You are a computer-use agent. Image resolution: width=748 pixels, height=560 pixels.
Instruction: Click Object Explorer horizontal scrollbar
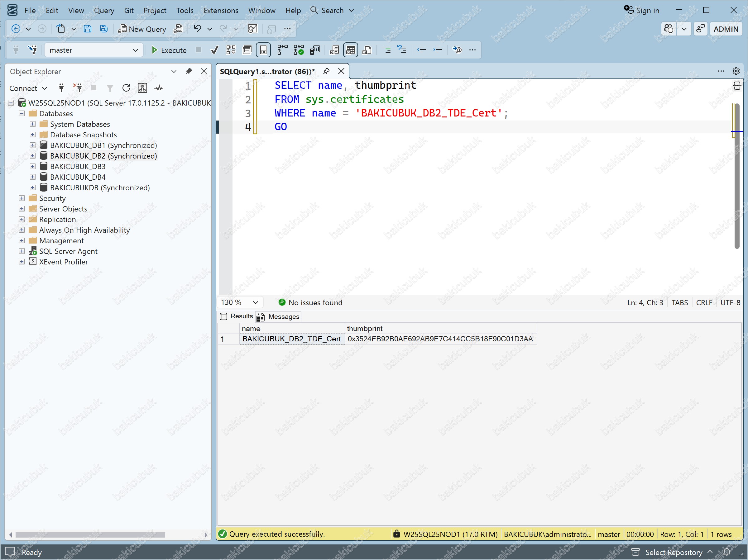(90, 535)
